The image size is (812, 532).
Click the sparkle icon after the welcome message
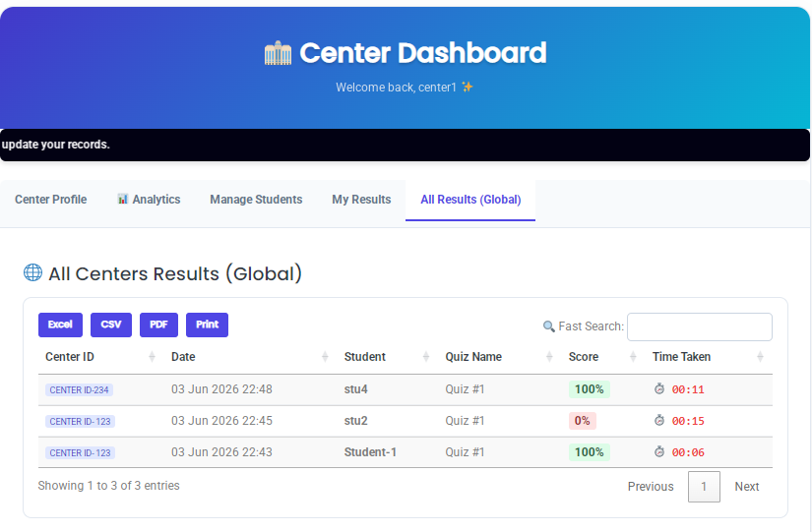[468, 87]
